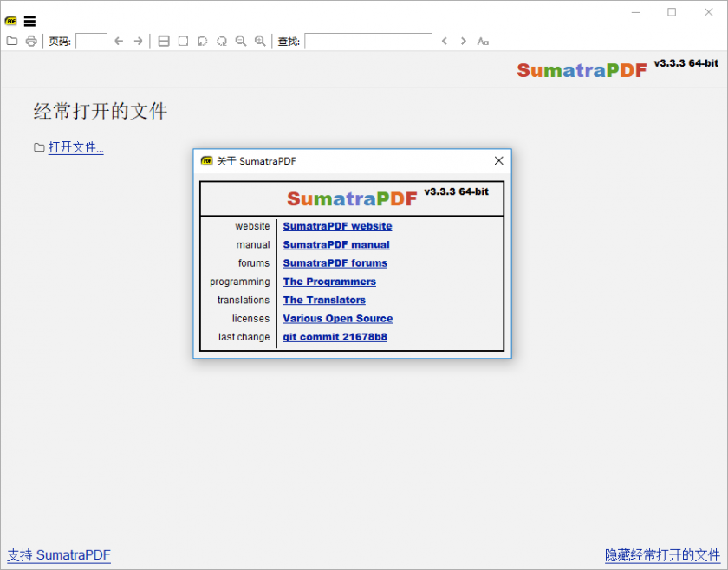
Task: Click the About dialog title bar PDF icon
Action: (x=206, y=160)
